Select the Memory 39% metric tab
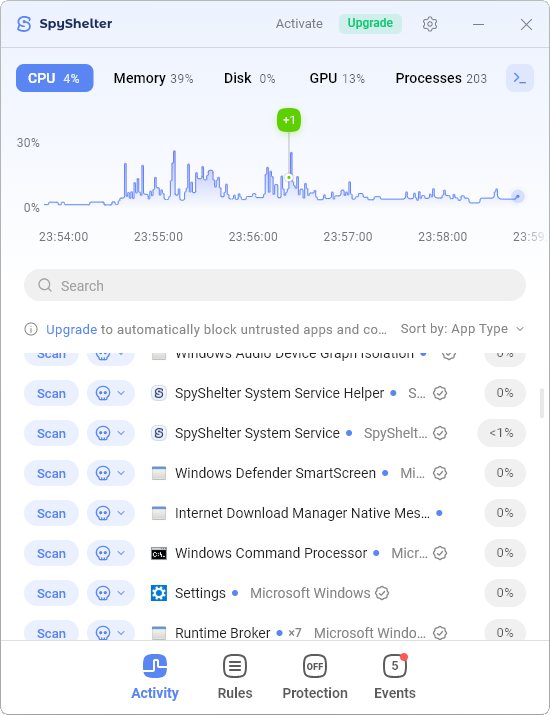550x715 pixels. point(153,78)
